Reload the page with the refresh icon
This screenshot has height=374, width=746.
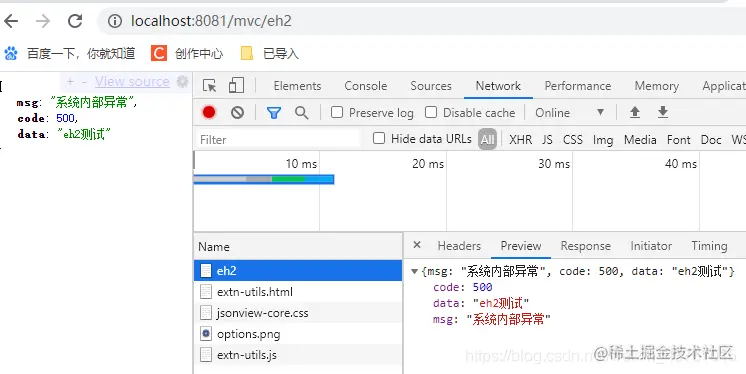click(x=75, y=21)
